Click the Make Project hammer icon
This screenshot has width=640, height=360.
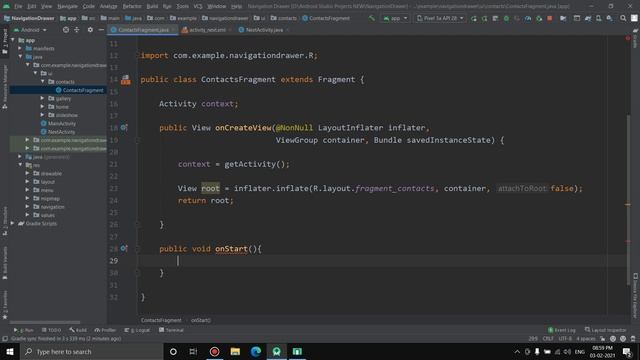tap(371, 18)
